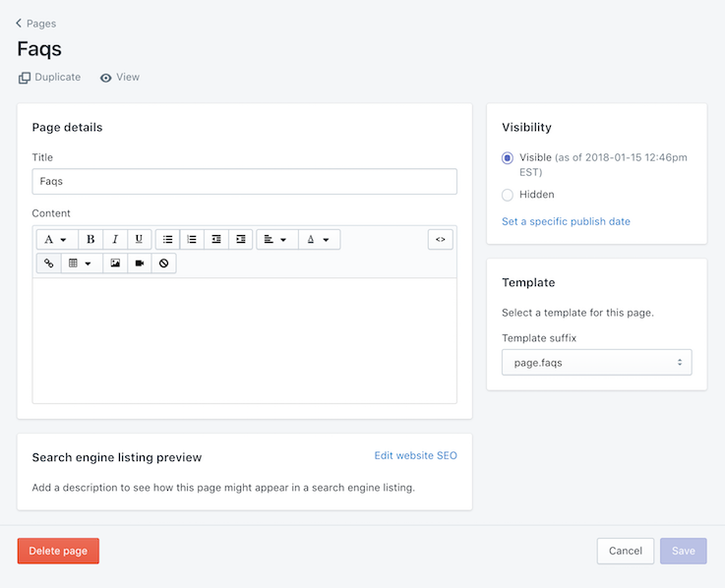This screenshot has height=588, width=725.
Task: Click the clear formatting icon
Action: tap(163, 264)
